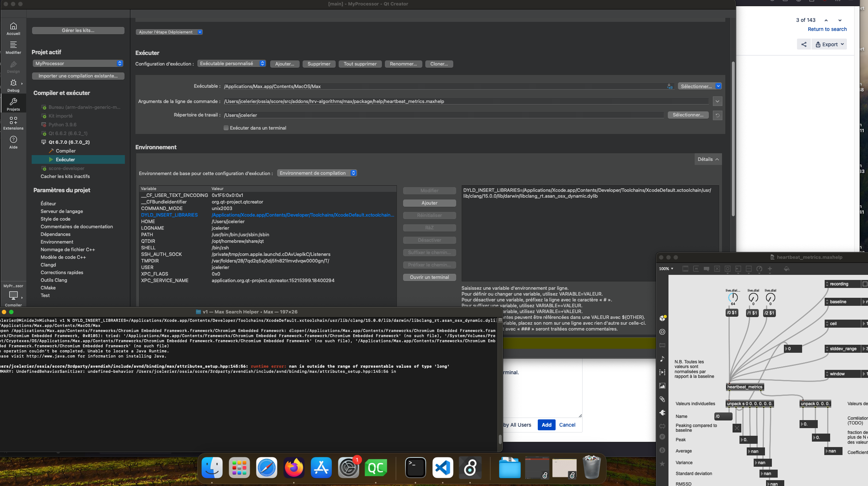Insert a toggle object from Max toolbar
The image size is (868, 486).
(x=717, y=269)
